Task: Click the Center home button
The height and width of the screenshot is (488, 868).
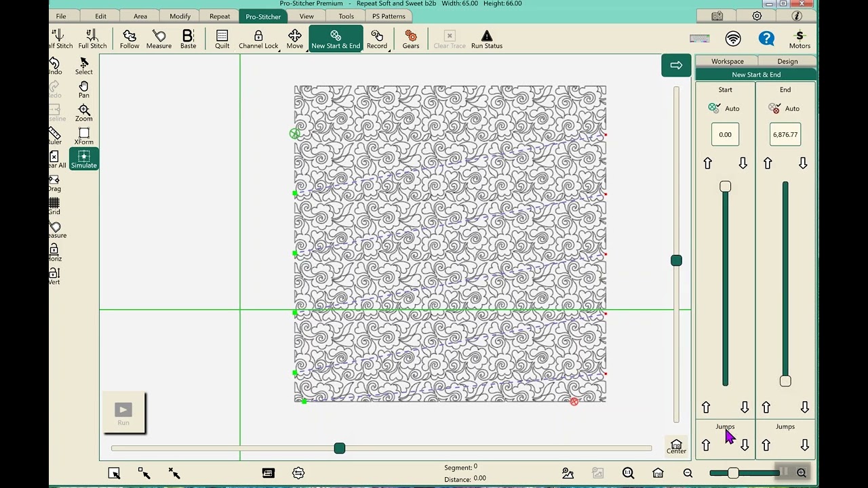Action: click(x=676, y=447)
